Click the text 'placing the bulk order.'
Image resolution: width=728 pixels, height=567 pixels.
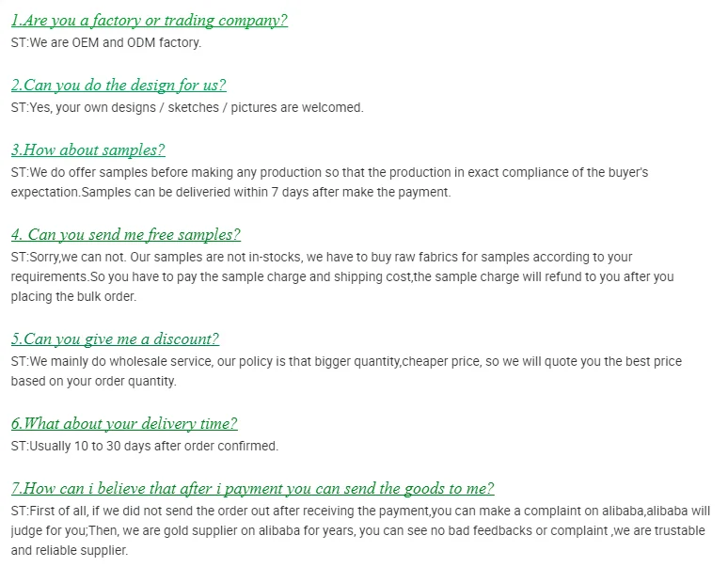[x=73, y=296]
